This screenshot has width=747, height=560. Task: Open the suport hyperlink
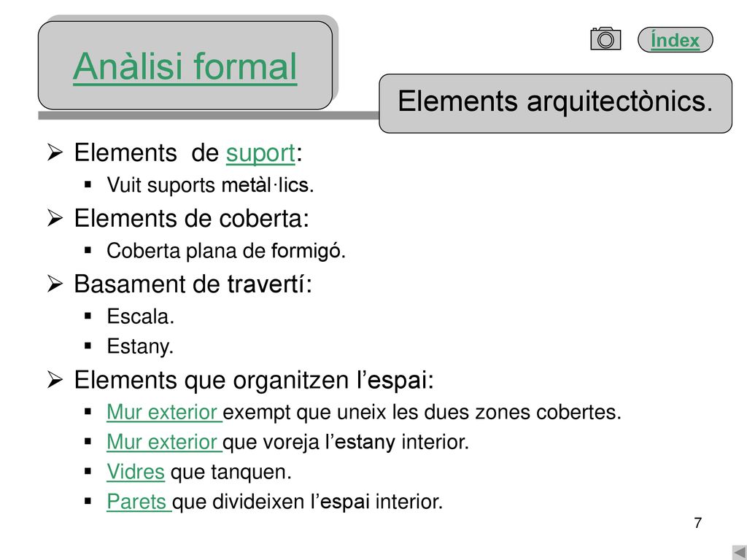[x=260, y=153]
